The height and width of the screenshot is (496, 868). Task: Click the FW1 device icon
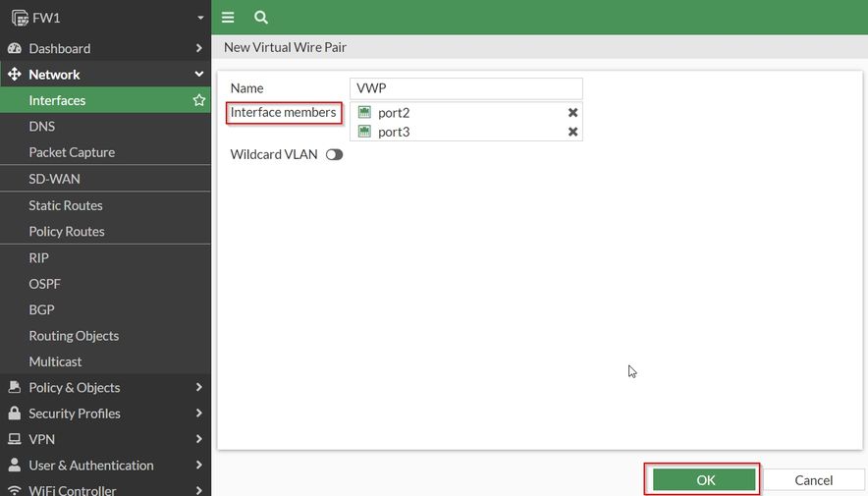(x=20, y=19)
